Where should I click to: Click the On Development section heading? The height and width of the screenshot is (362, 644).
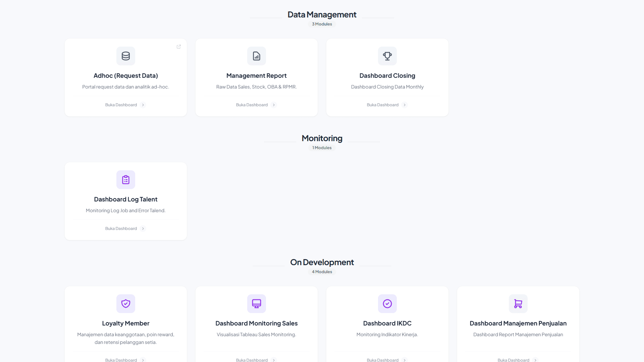tap(322, 262)
